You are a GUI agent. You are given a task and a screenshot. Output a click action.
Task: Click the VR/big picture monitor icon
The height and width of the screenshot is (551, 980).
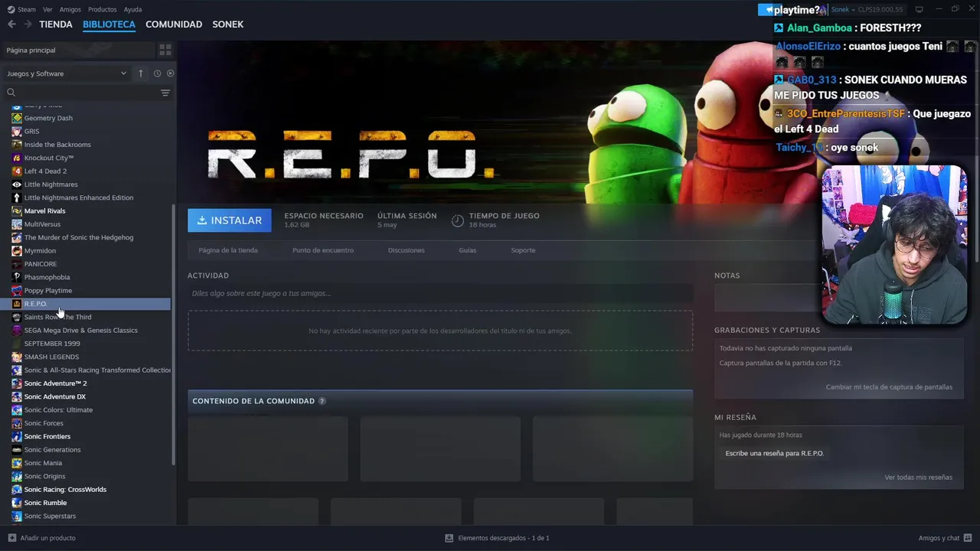coord(920,9)
